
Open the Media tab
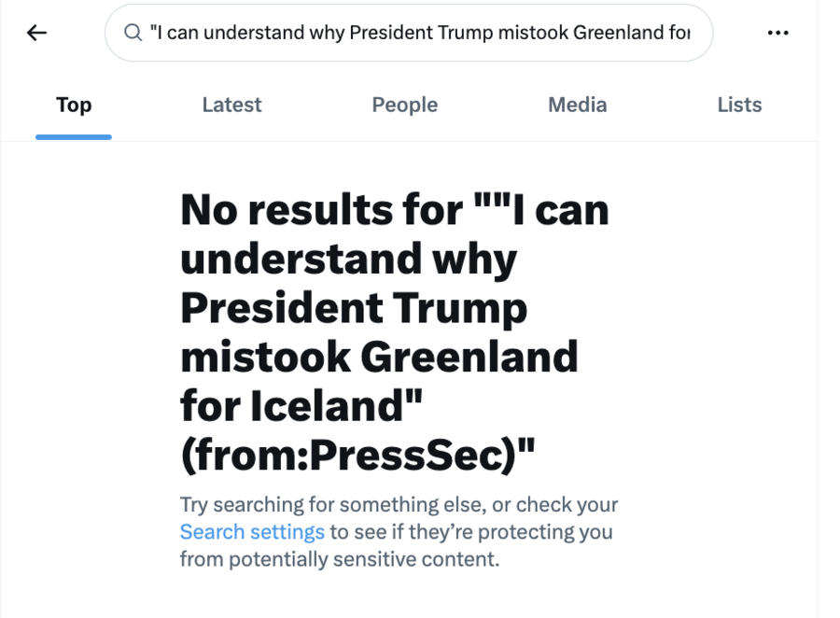point(577,105)
